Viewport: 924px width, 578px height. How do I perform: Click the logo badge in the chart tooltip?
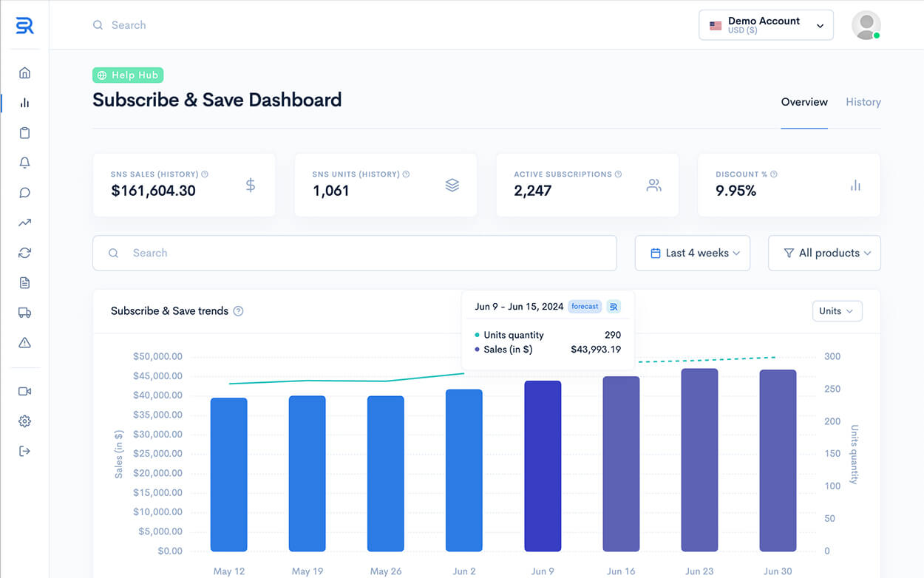pyautogui.click(x=614, y=306)
